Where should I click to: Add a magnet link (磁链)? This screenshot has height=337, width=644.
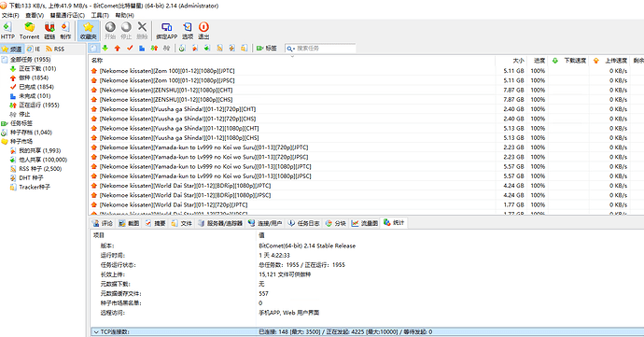pyautogui.click(x=49, y=31)
